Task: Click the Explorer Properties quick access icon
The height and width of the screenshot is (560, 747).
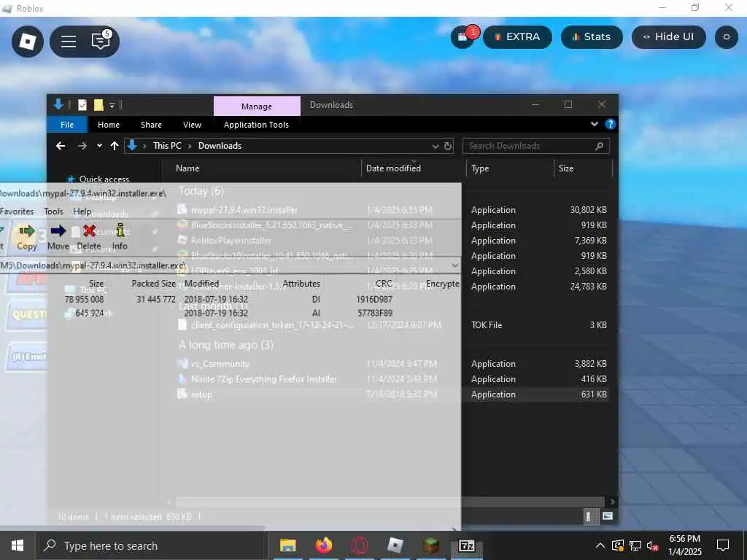Action: click(82, 105)
